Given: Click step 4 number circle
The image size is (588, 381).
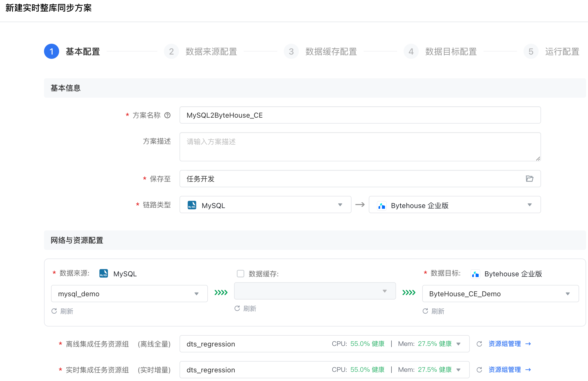Looking at the screenshot, I should (411, 51).
